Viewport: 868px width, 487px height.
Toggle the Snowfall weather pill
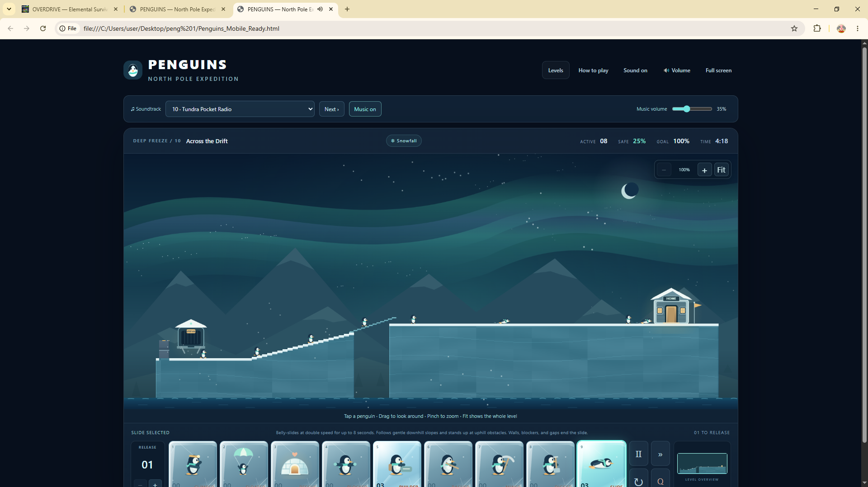(404, 141)
